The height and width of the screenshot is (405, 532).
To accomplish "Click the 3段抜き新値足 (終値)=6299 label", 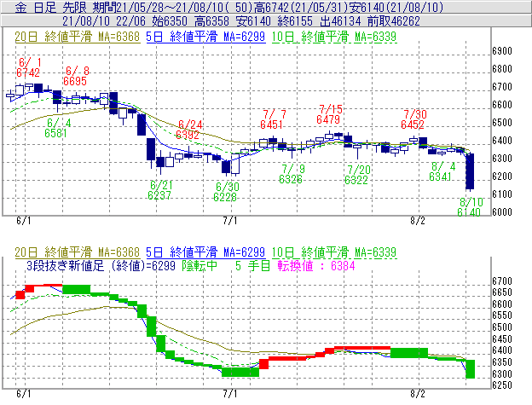I will (x=101, y=265).
